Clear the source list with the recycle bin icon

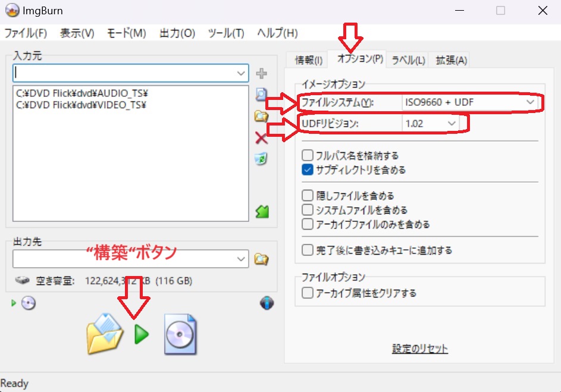pyautogui.click(x=261, y=159)
